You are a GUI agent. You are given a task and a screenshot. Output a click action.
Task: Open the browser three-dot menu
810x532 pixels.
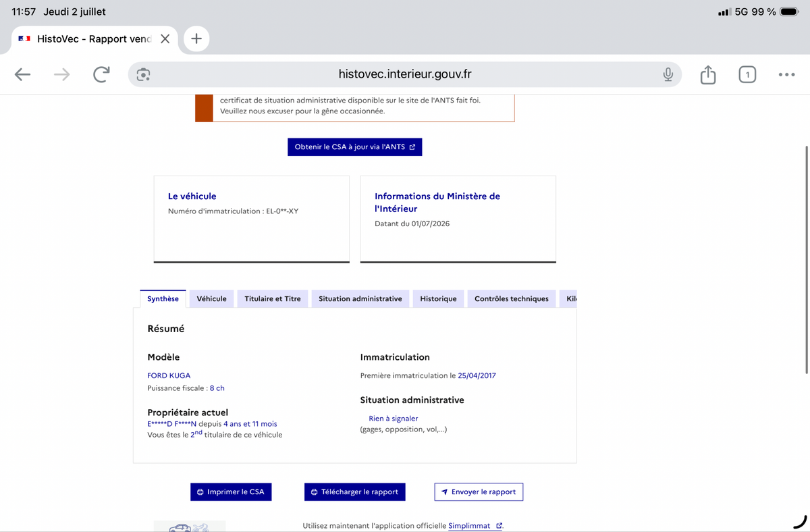[x=786, y=74]
